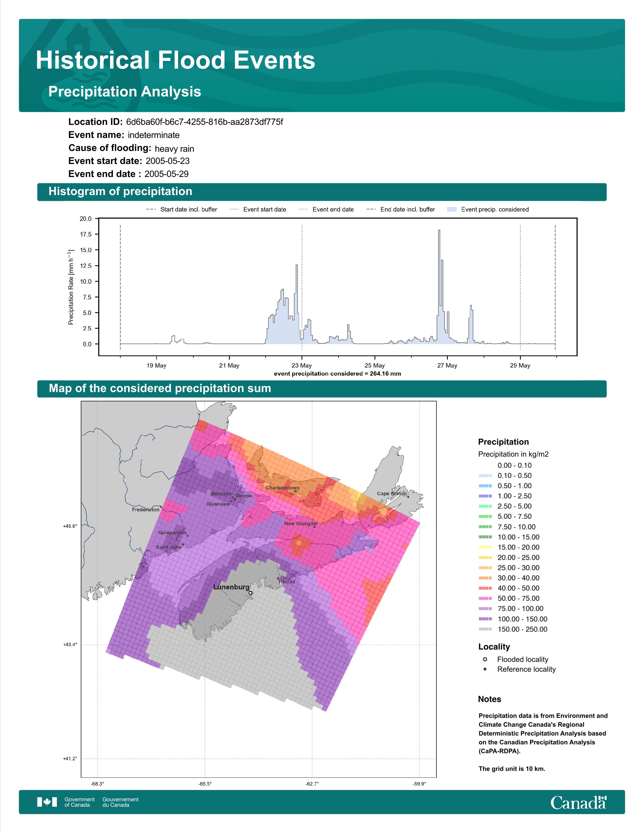Click the Location ID value text
Image resolution: width=644 pixels, height=833 pixels.
point(205,122)
